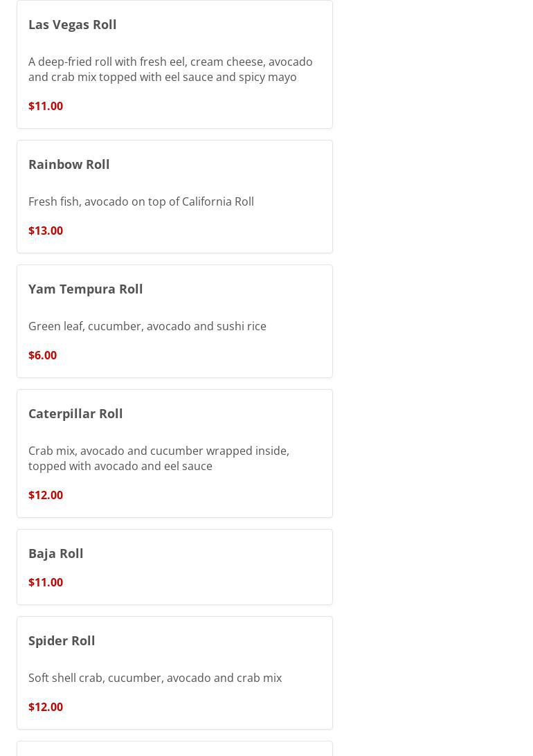Click the Caterpillar Roll $12.00 price

tap(46, 495)
